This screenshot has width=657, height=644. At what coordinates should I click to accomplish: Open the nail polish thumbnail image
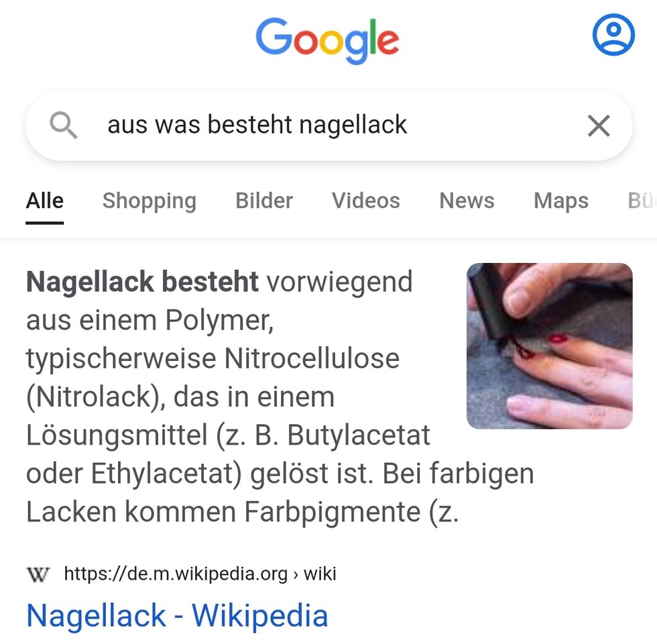coord(549,346)
